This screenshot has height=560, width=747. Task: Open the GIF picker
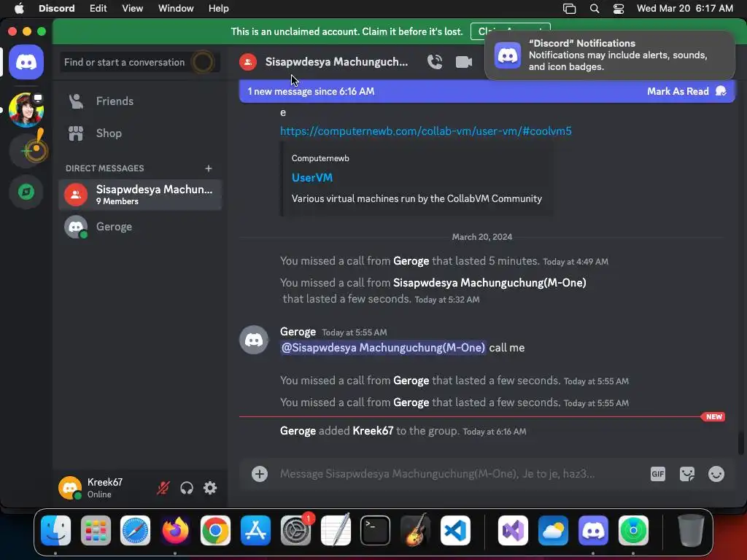click(x=657, y=474)
